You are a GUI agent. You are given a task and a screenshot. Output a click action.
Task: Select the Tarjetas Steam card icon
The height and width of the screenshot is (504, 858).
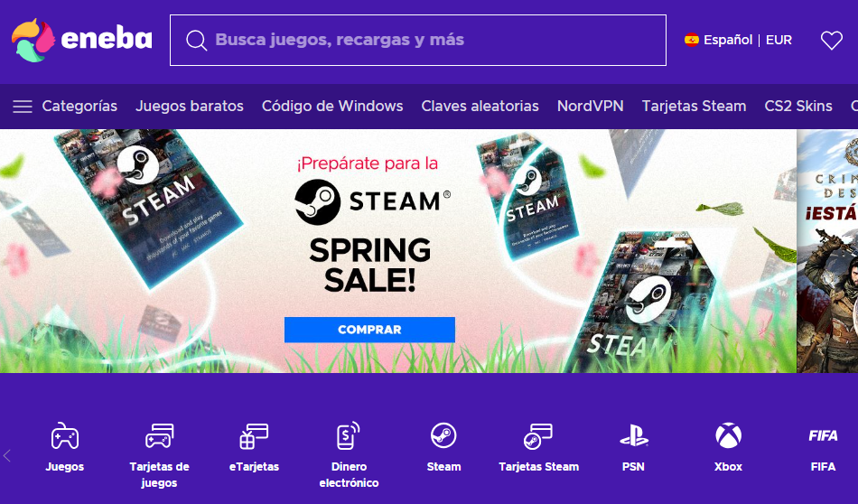pos(538,436)
